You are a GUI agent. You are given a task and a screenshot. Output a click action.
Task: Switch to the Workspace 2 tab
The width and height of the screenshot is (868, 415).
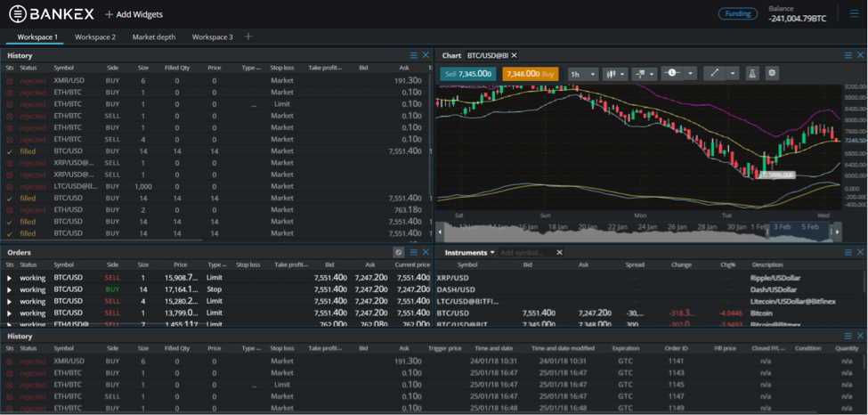pos(95,37)
